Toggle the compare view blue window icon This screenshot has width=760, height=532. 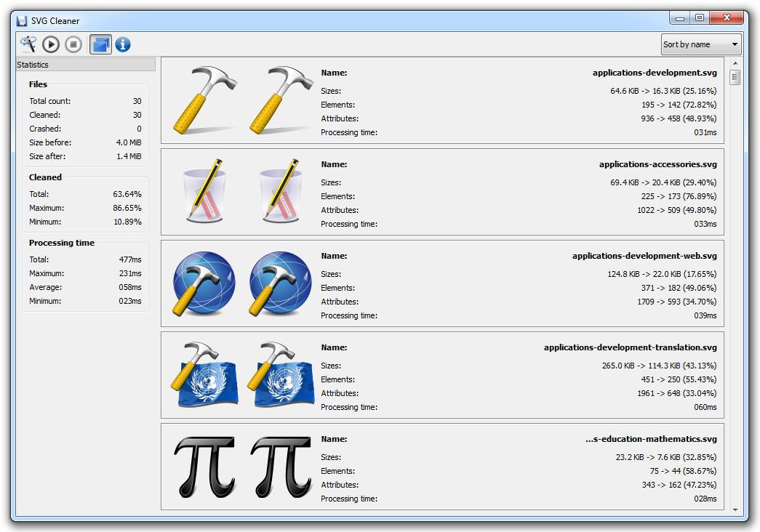coord(101,44)
